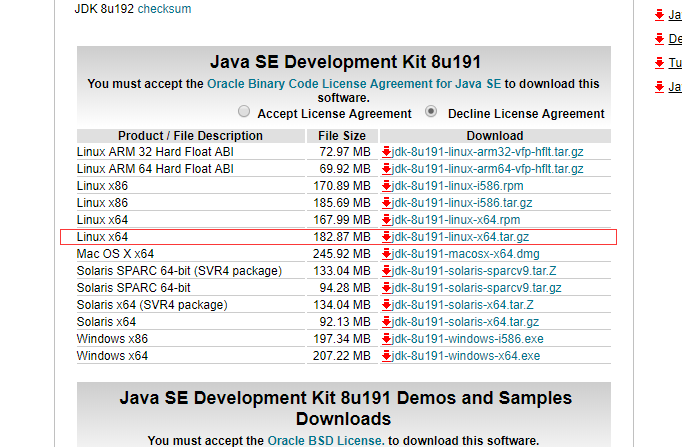Viewport: 682px width, 447px height.
Task: Click the Windows x86 product label
Action: (x=112, y=338)
